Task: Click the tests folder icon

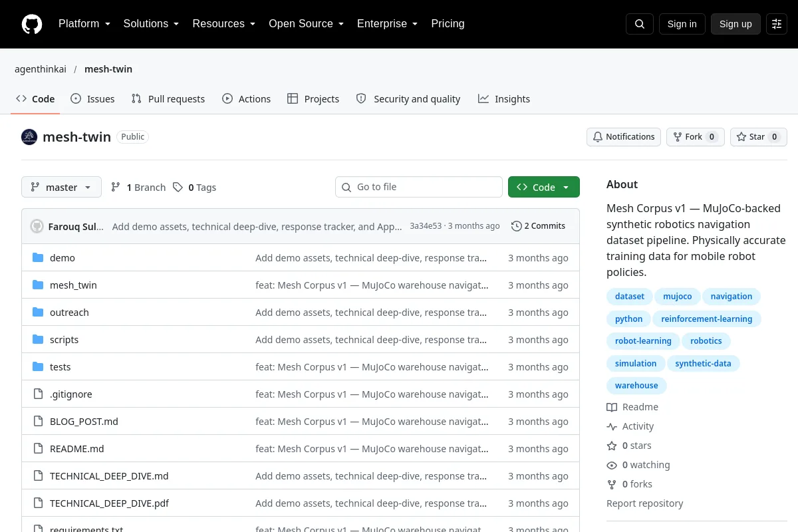Action: point(38,367)
